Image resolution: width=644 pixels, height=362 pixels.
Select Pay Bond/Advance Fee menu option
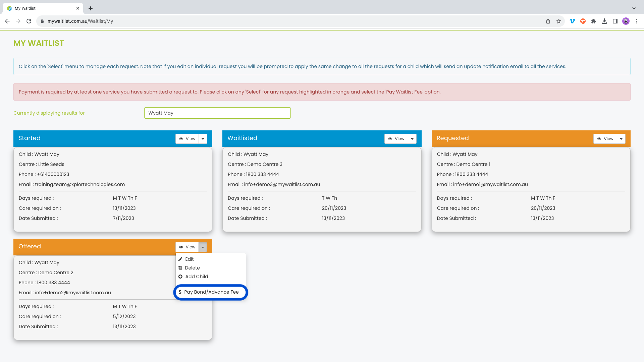point(211,292)
